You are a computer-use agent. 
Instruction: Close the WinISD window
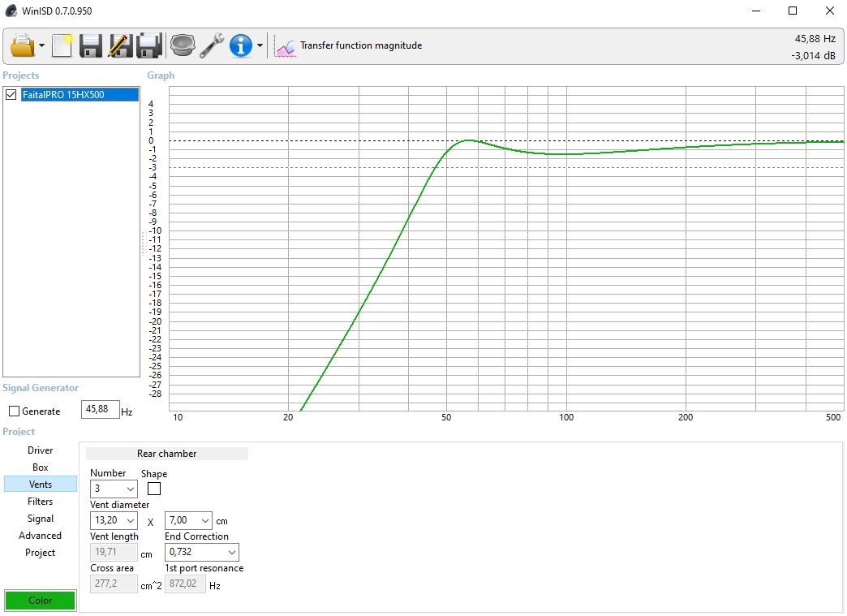point(830,11)
